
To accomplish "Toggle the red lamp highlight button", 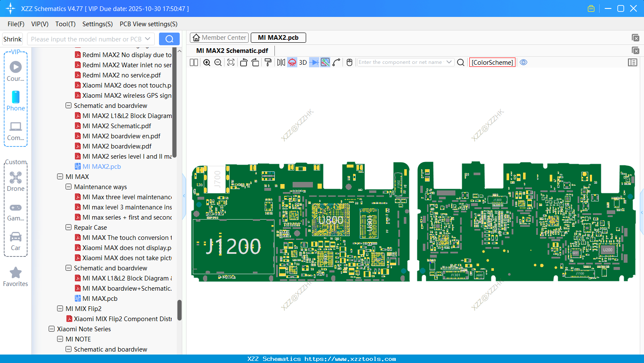I will (292, 63).
